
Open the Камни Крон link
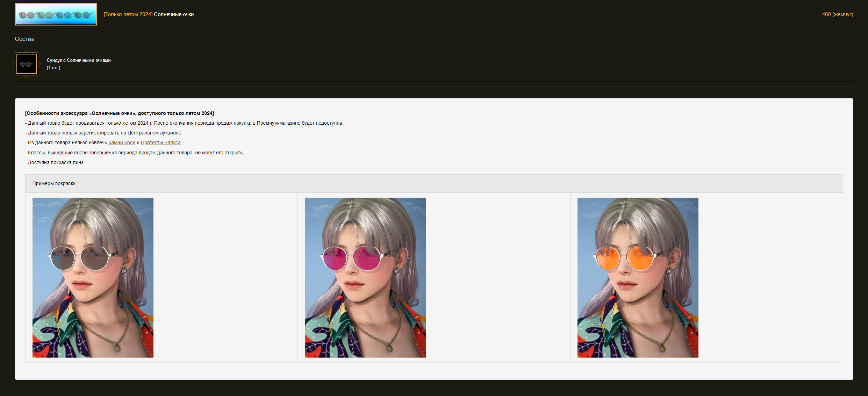pos(122,142)
